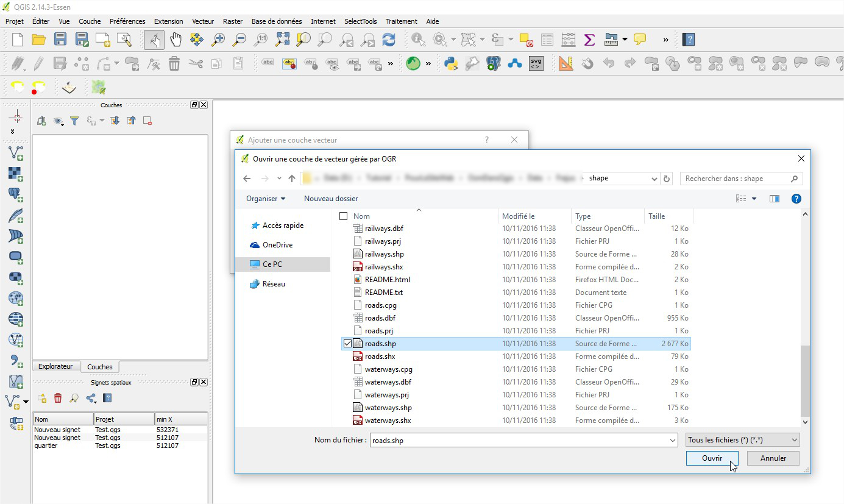The height and width of the screenshot is (504, 844).
Task: Open the Help question-mark toolbar icon
Action: (689, 40)
